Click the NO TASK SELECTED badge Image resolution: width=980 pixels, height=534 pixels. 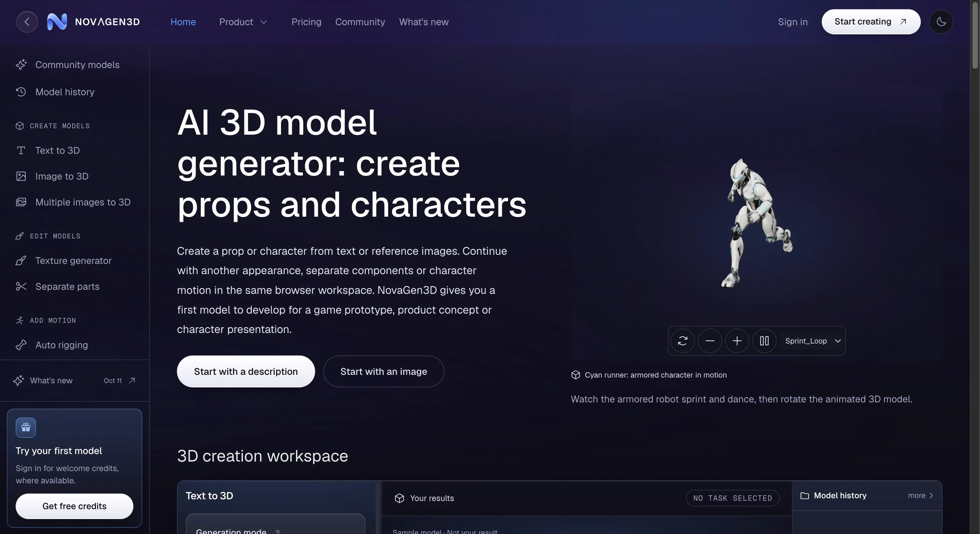(732, 498)
